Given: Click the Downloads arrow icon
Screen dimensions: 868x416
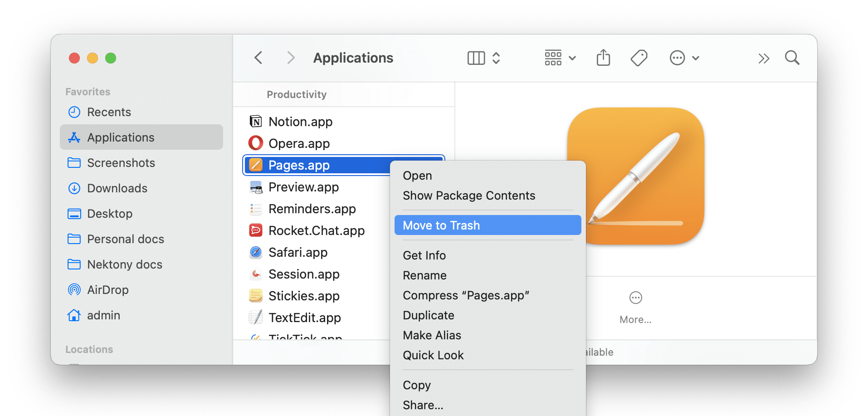Looking at the screenshot, I should (x=74, y=188).
